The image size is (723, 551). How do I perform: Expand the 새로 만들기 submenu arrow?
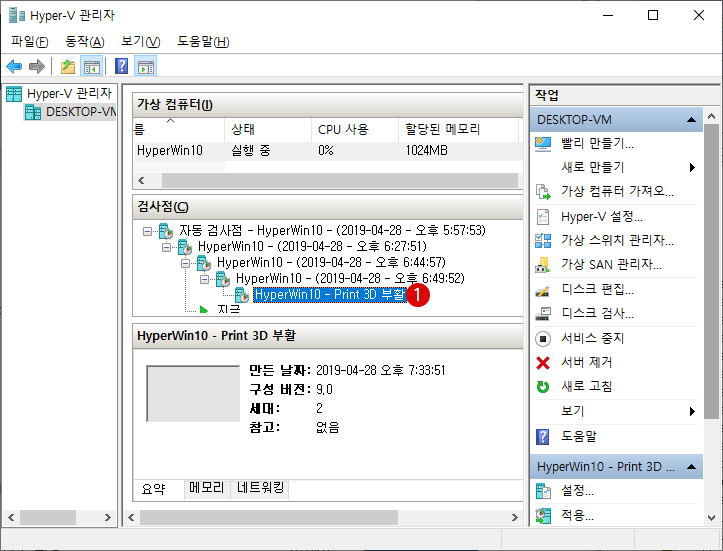[x=692, y=167]
